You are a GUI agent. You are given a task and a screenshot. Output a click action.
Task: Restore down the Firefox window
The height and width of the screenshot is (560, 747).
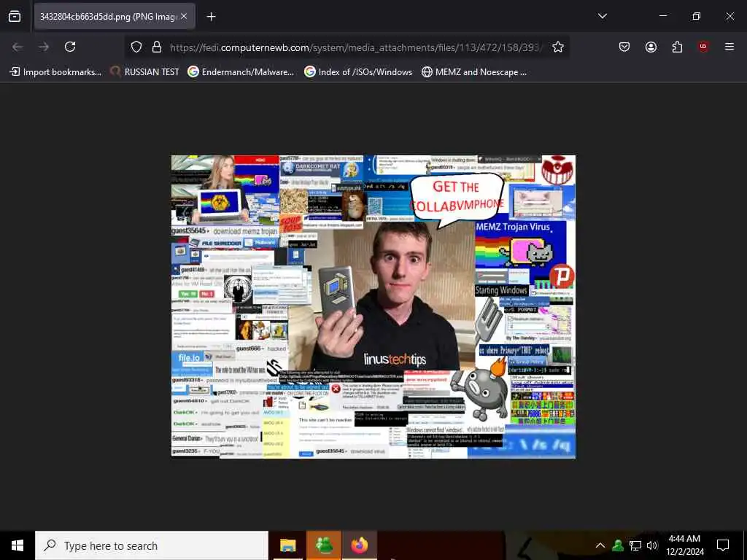point(696,16)
